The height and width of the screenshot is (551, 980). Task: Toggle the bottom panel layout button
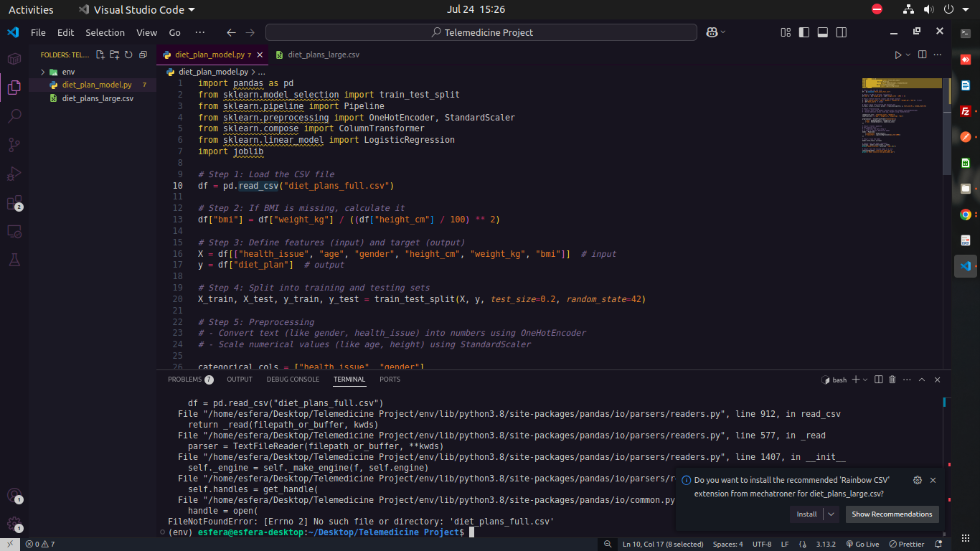click(823, 32)
